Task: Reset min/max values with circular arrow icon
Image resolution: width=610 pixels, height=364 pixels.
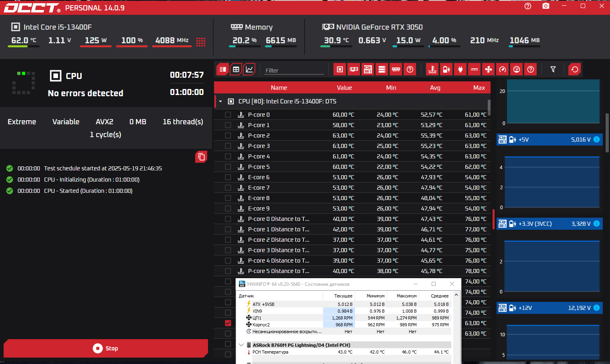Action: (575, 69)
